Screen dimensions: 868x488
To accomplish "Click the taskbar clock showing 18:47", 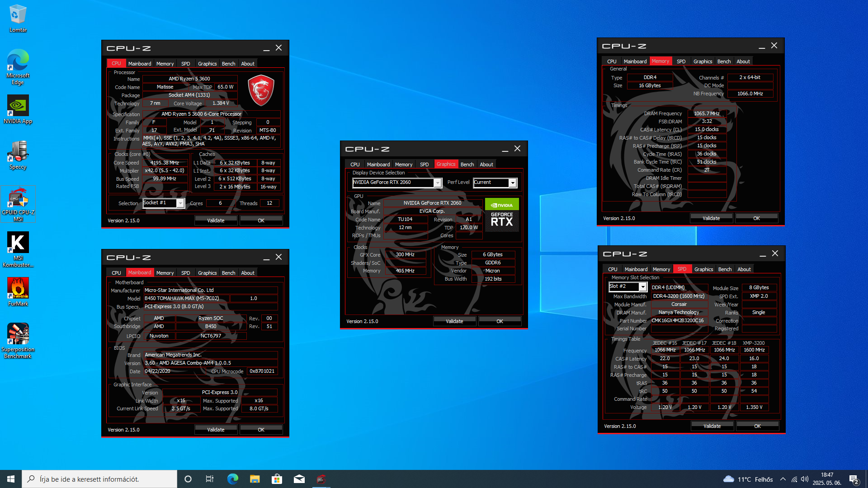I will (827, 479).
